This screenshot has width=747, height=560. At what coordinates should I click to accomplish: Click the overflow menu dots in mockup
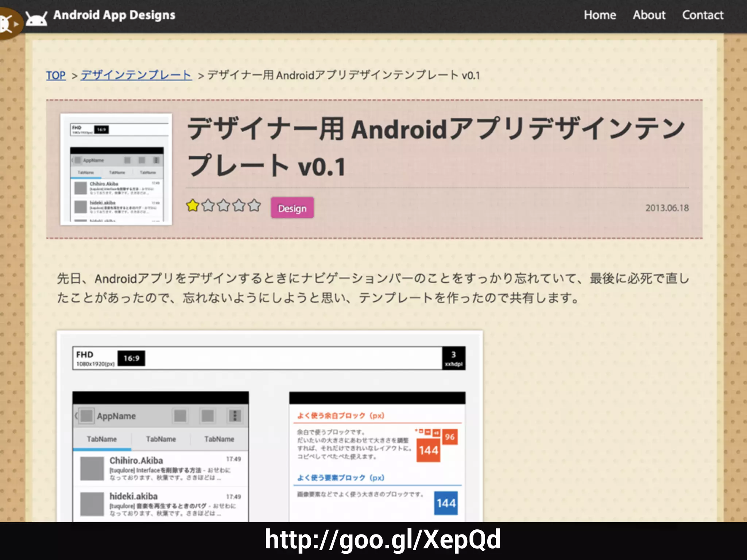coord(235,416)
